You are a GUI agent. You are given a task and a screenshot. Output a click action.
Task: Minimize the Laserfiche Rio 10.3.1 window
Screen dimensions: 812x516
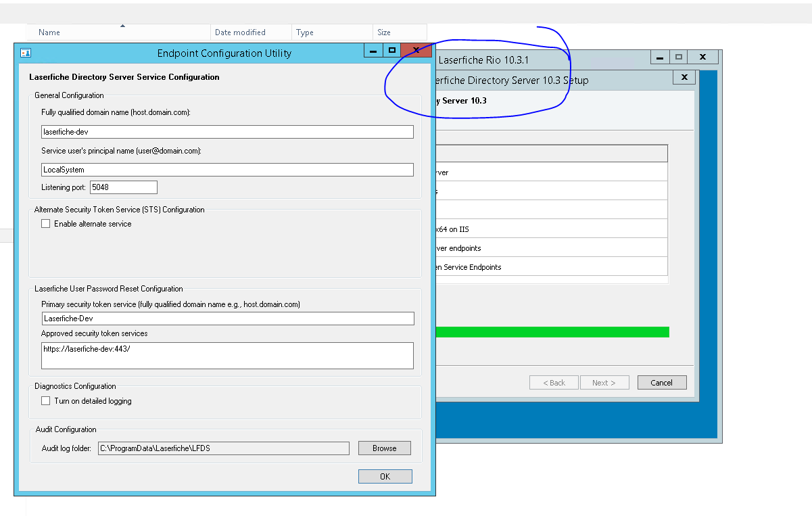coord(661,57)
